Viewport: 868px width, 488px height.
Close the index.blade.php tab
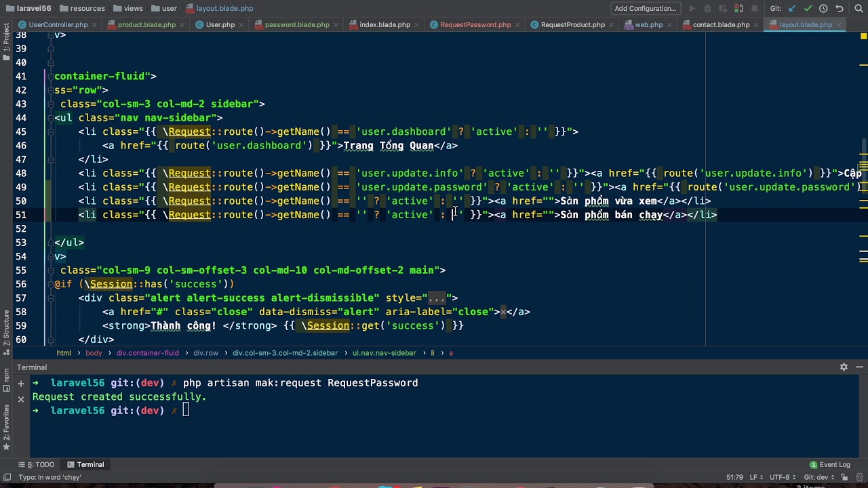pos(417,25)
